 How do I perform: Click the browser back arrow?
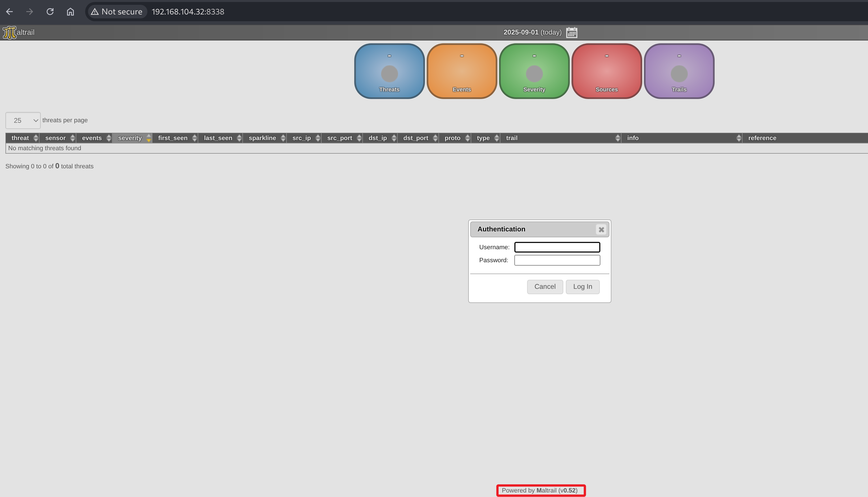click(10, 12)
